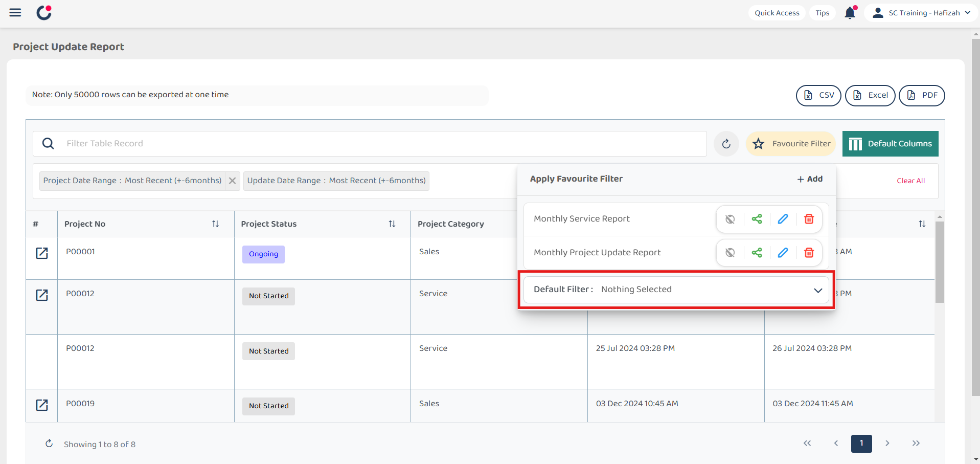
Task: Click the Ongoing status badge
Action: [x=263, y=254]
